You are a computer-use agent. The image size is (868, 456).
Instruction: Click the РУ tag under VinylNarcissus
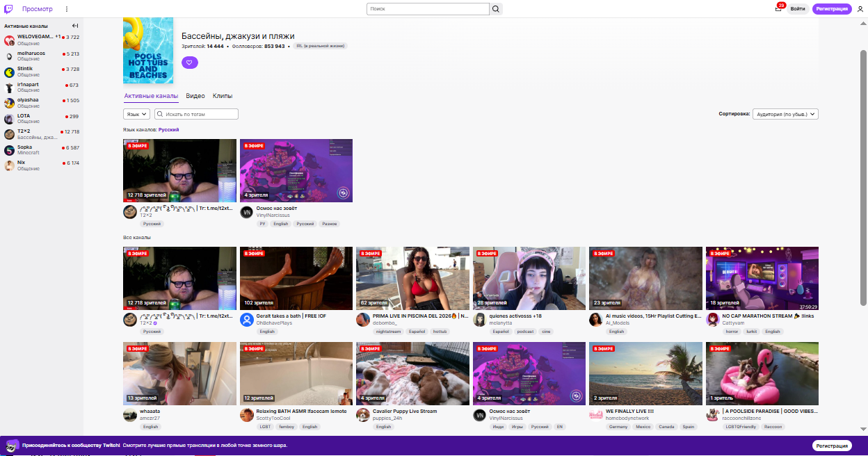pos(262,224)
